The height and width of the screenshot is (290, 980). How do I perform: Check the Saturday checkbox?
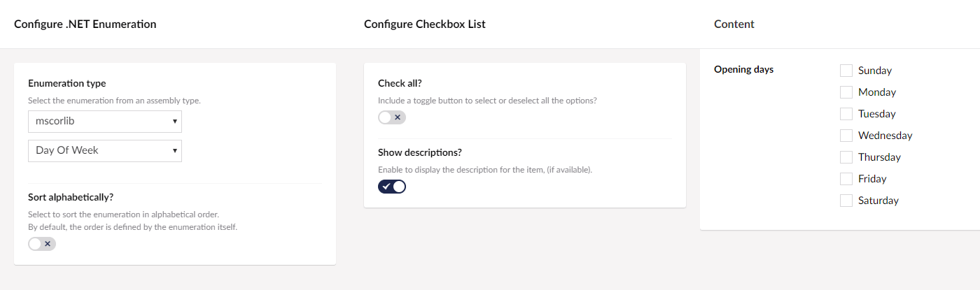click(x=846, y=201)
